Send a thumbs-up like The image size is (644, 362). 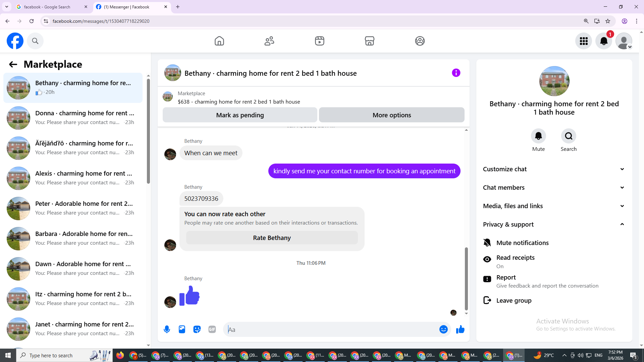(x=460, y=329)
